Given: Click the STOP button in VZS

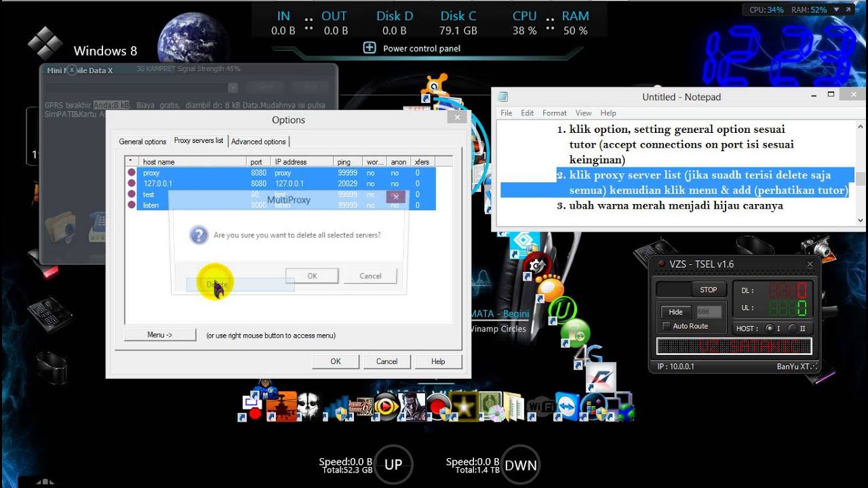Looking at the screenshot, I should click(708, 289).
